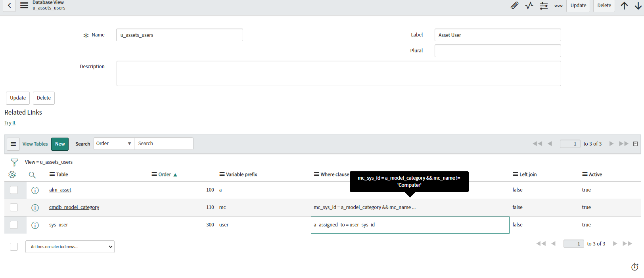Go to the first page in the top pager
This screenshot has width=644, height=278.
[537, 144]
